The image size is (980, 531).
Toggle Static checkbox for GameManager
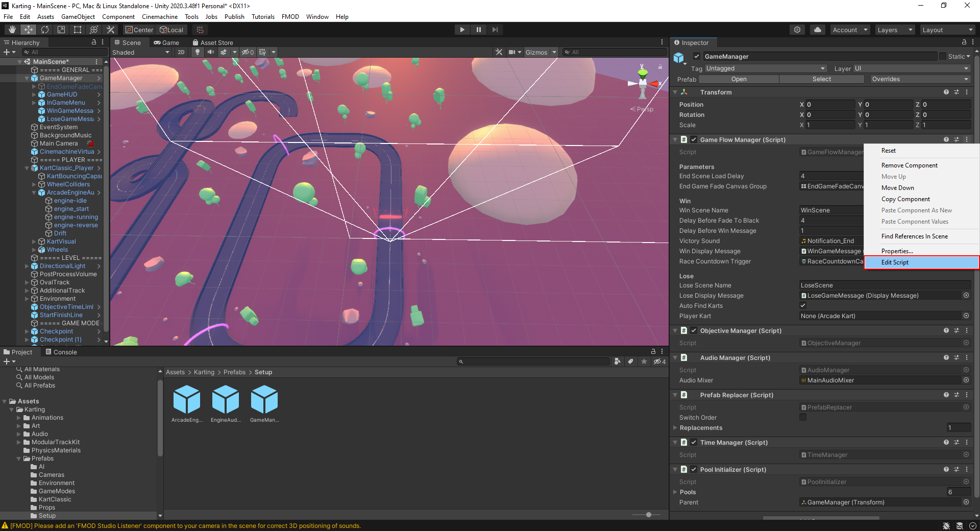[x=943, y=56]
